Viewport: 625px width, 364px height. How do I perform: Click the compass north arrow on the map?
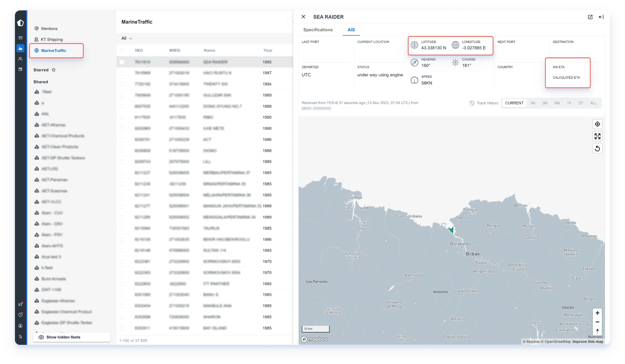597,331
